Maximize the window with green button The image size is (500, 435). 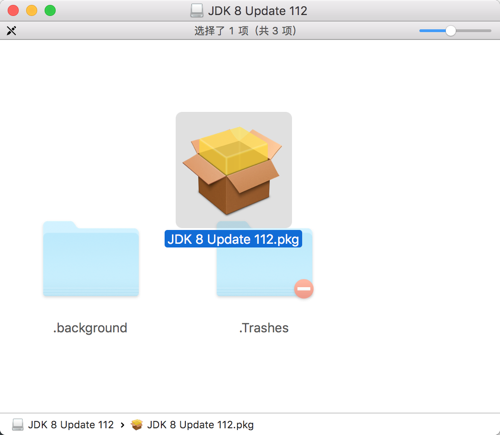point(50,10)
